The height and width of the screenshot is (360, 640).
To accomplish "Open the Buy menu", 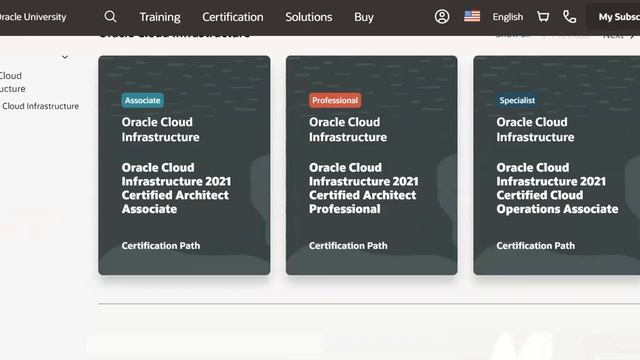I will (x=364, y=17).
